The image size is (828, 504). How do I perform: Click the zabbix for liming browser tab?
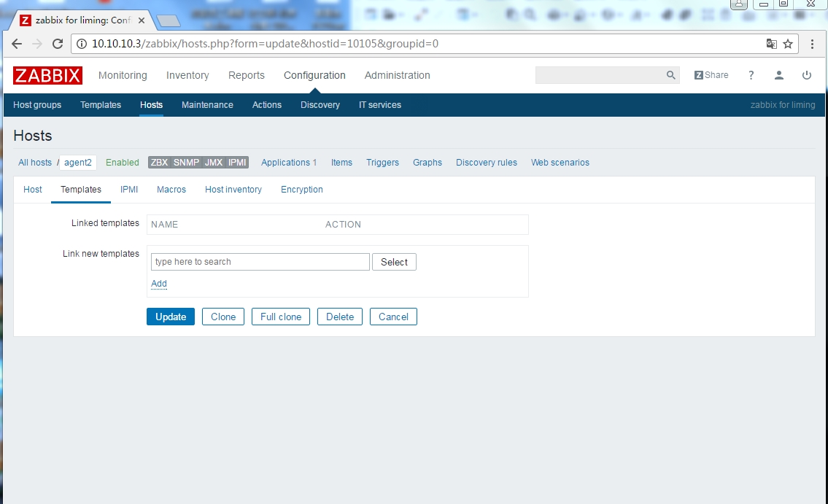click(82, 20)
